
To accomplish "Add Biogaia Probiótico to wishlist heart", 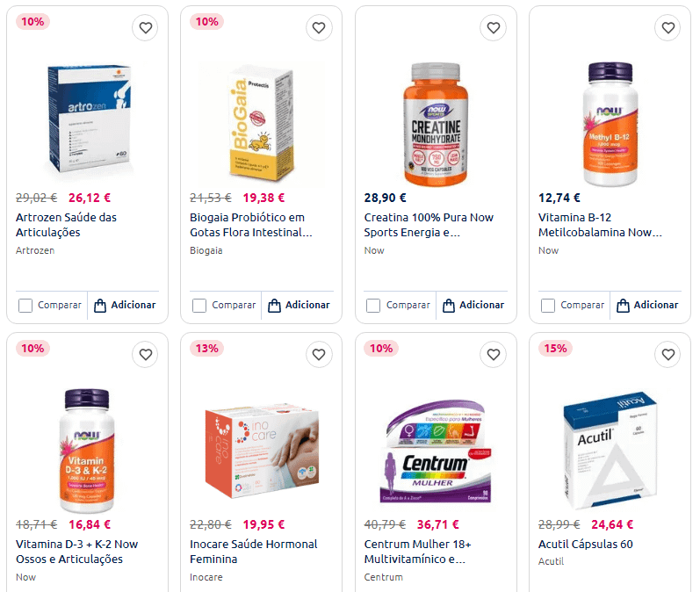I will point(320,28).
